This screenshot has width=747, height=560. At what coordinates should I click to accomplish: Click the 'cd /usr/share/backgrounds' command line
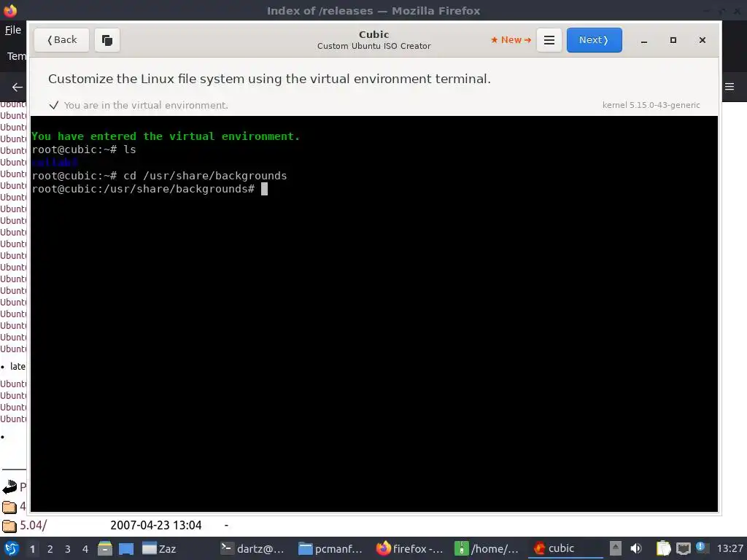click(160, 176)
